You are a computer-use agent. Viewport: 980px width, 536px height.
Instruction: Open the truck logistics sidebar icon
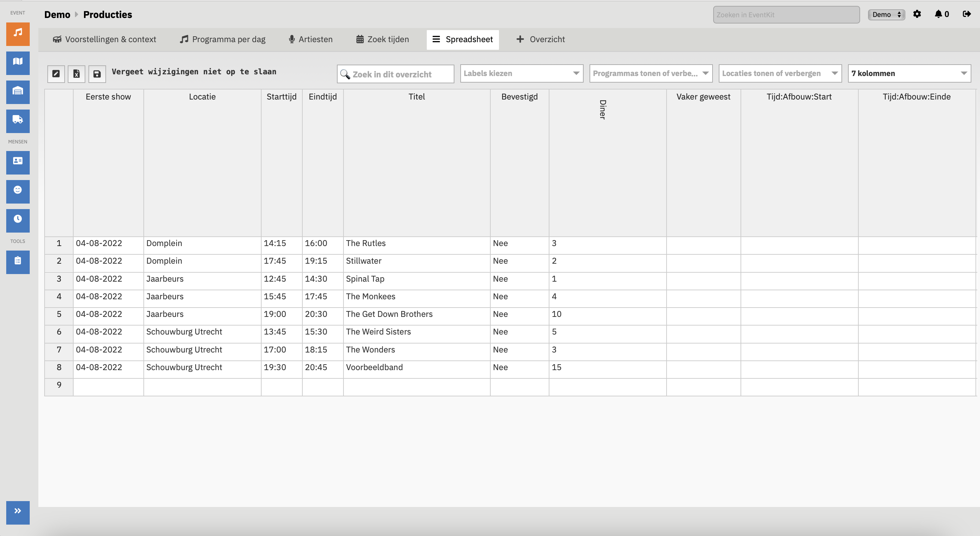(18, 121)
